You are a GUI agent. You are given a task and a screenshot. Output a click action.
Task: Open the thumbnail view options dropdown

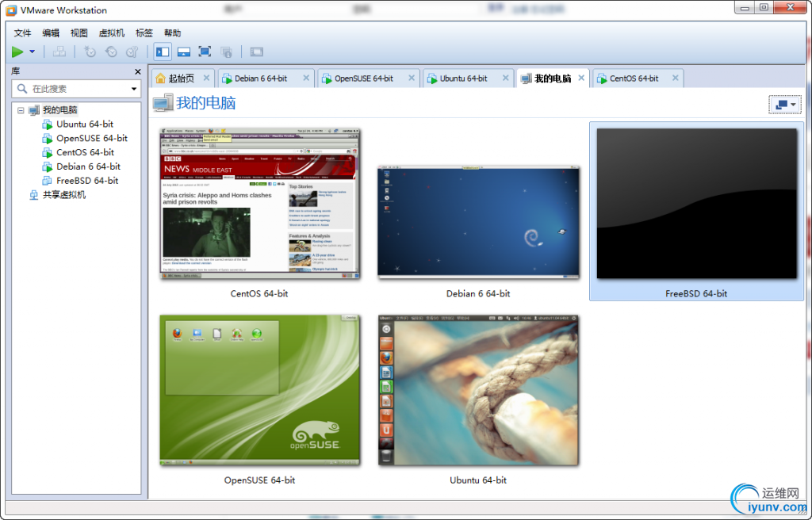tap(785, 105)
